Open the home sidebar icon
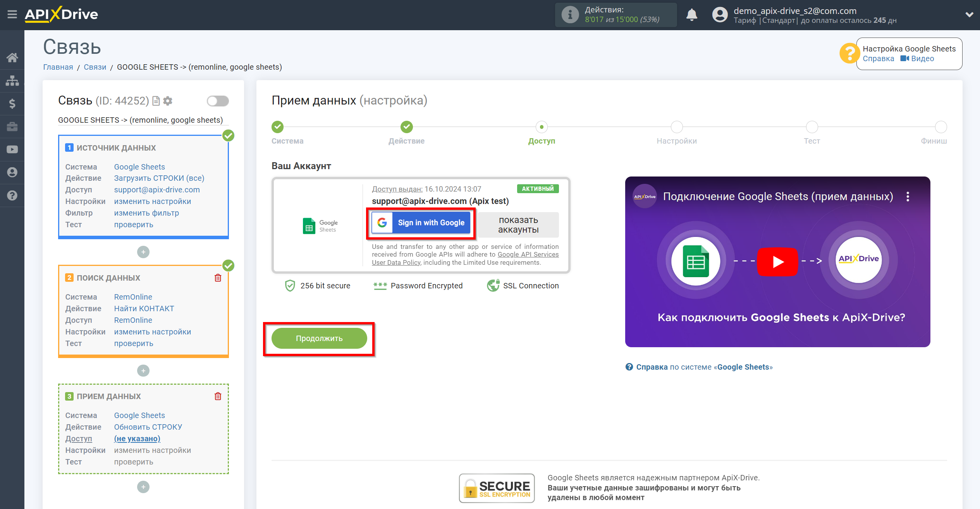980x509 pixels. 12,58
